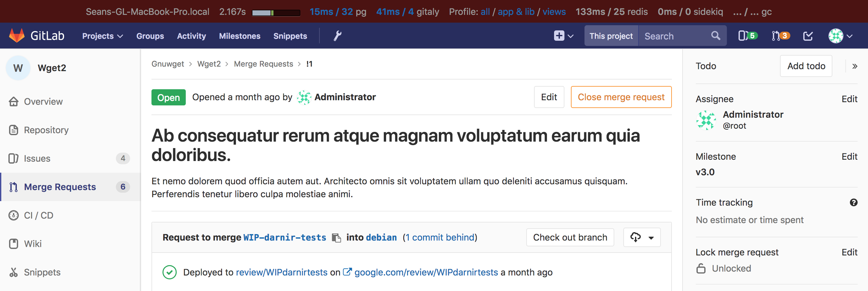Open merge requests icon with badge 3
Screen dimensions: 868x291
[x=780, y=36]
